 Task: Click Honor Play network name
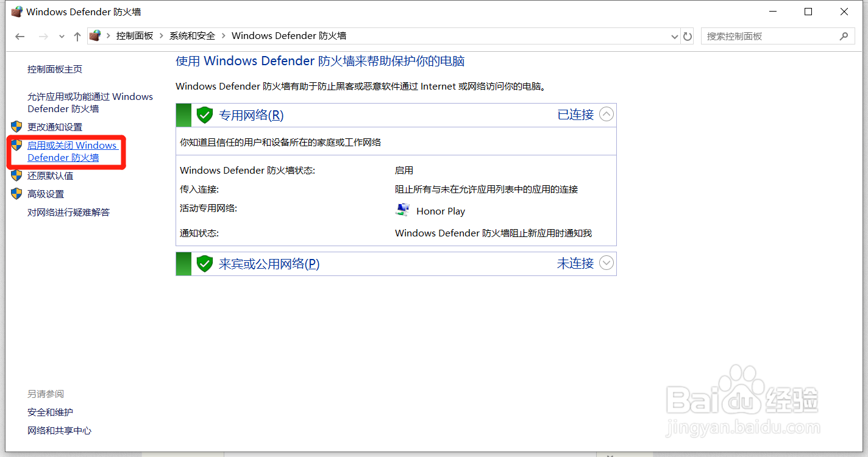[x=441, y=211]
